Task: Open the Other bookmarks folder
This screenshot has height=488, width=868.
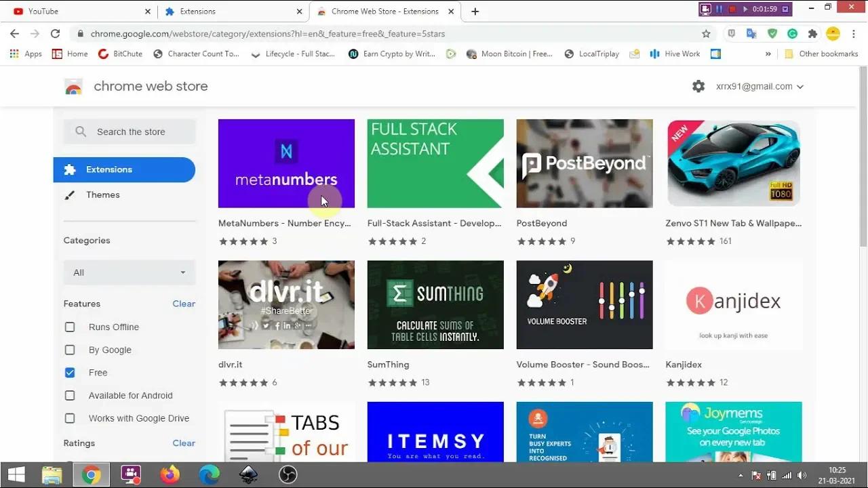Action: point(821,54)
